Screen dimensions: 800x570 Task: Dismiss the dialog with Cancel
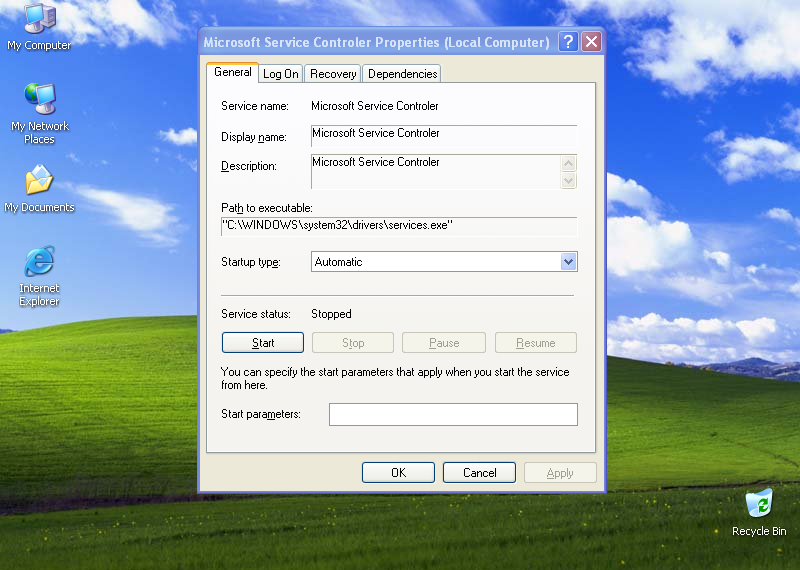(x=480, y=473)
